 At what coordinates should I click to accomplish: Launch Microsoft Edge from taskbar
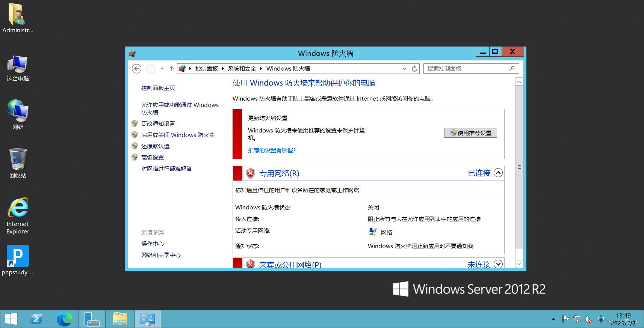point(64,319)
